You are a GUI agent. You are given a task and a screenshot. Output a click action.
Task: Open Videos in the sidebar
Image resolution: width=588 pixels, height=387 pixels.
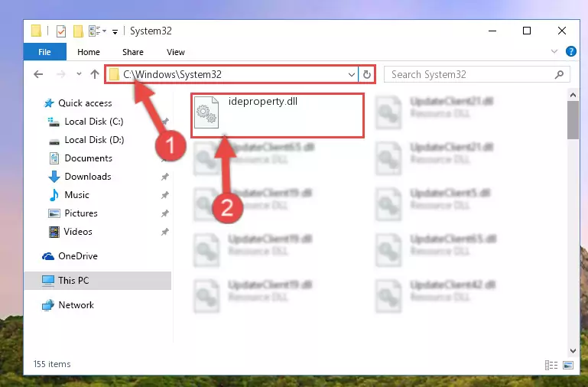coord(78,232)
